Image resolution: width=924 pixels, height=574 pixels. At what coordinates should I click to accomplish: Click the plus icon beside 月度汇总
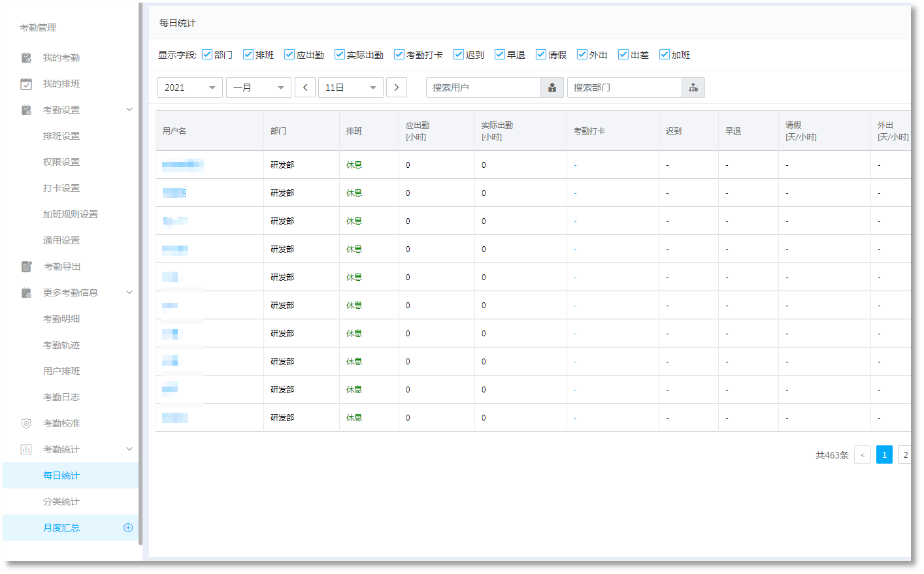click(x=128, y=528)
